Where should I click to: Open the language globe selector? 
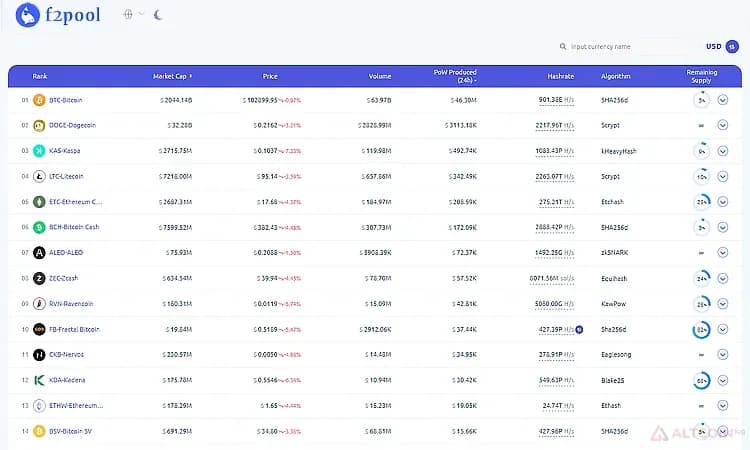click(x=128, y=14)
